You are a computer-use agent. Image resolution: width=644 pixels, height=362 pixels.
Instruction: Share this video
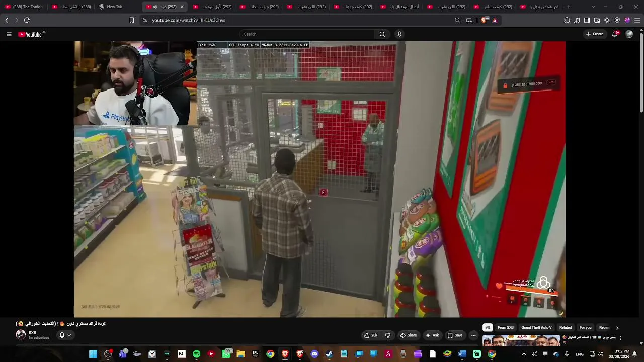[408, 335]
